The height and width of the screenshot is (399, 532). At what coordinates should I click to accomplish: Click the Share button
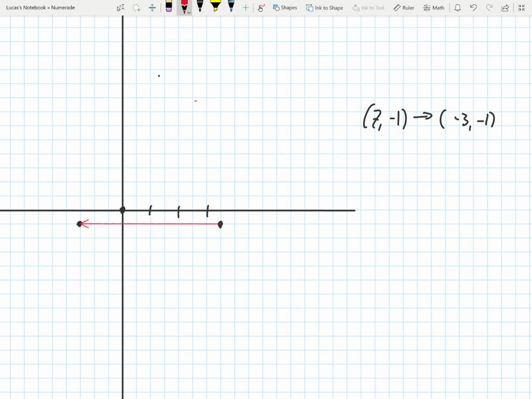(x=504, y=7)
